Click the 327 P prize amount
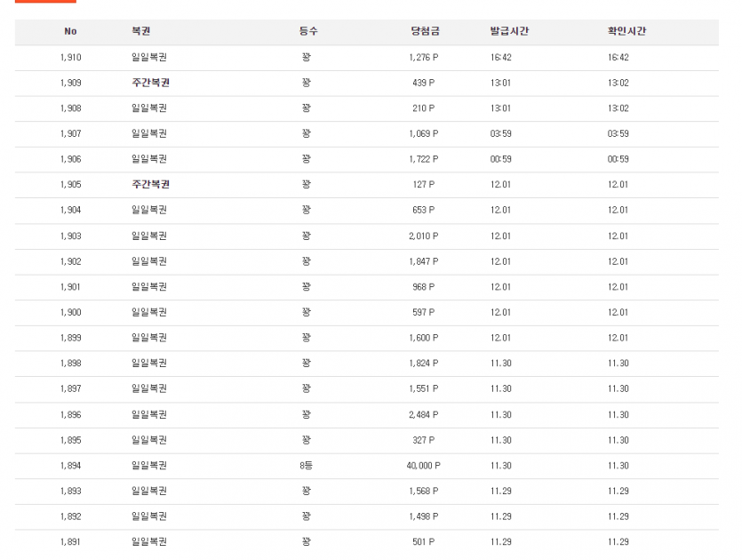742x560 pixels. point(424,440)
